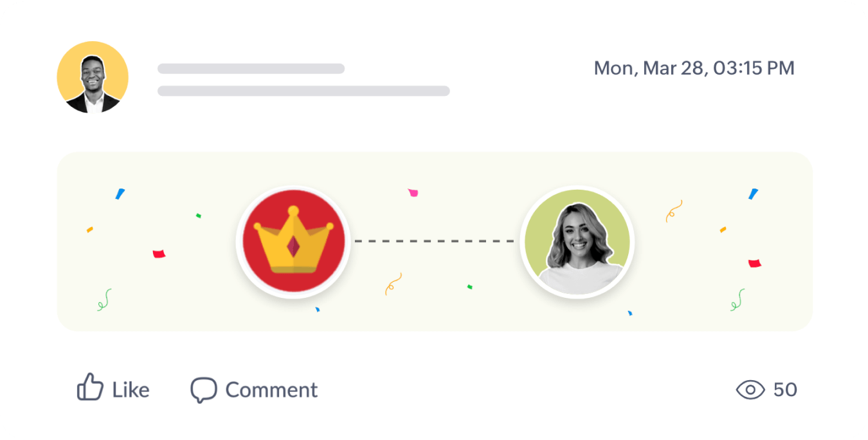Click the red confetti right of recipient photo
Screen dimensions: 868x440
pyautogui.click(x=754, y=263)
